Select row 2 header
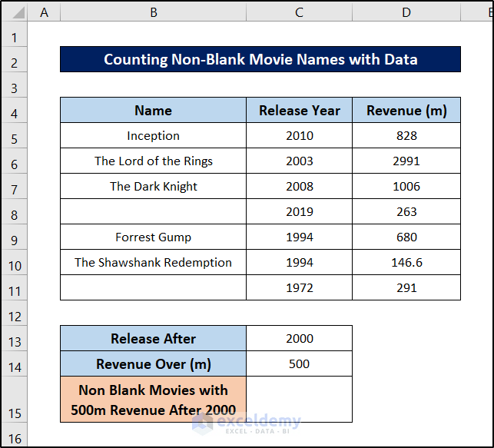Screen dimensions: 494x448 click(15, 59)
